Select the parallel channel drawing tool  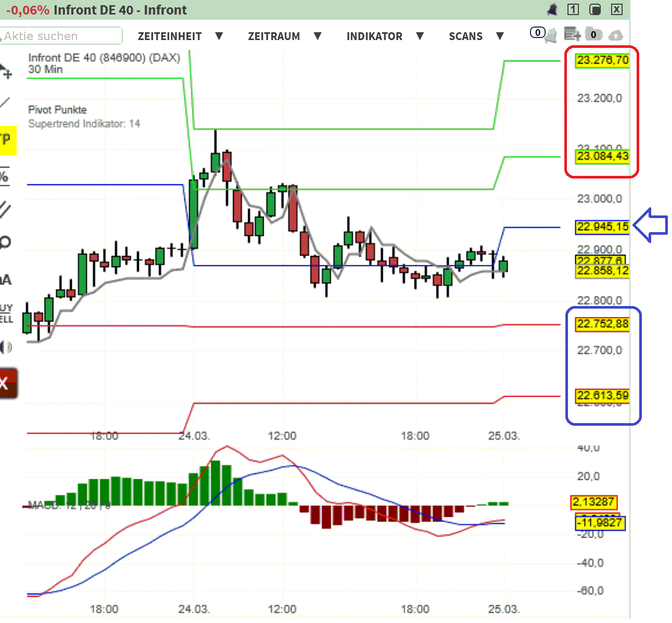(x=5, y=208)
